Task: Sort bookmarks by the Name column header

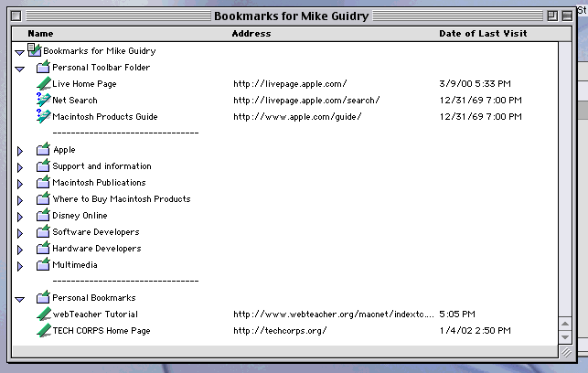Action: point(41,34)
